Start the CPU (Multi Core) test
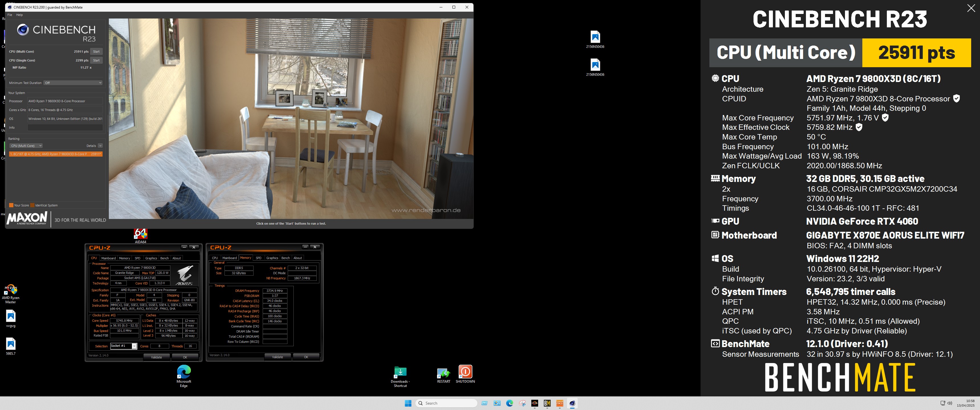980x410 pixels. coord(96,51)
